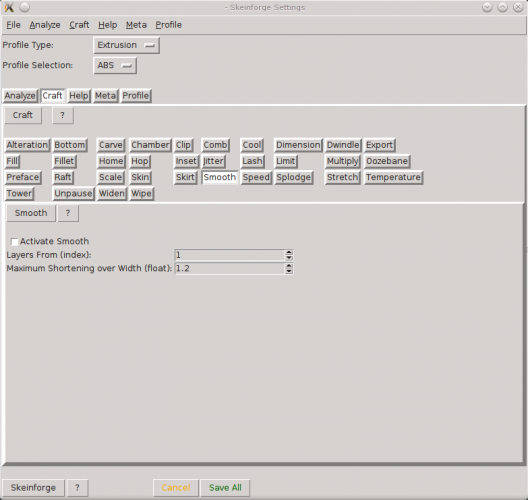Enable the Activate Smooth checkbox
This screenshot has height=500, width=528.
[14, 242]
